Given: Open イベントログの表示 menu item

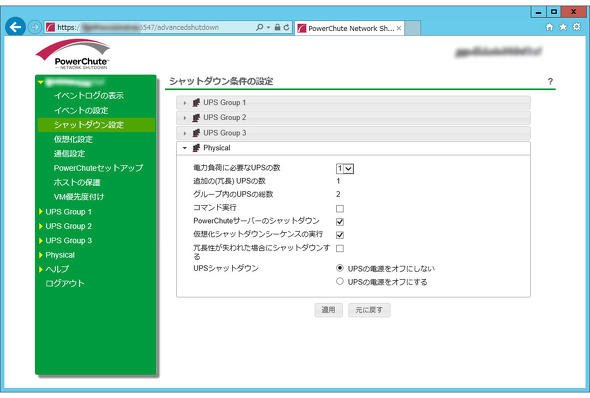Looking at the screenshot, I should tap(89, 96).
